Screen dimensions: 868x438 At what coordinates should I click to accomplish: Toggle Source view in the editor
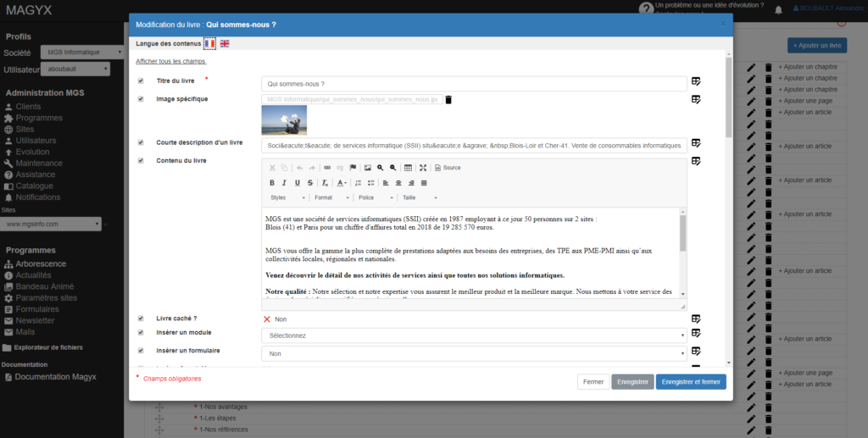click(x=448, y=168)
